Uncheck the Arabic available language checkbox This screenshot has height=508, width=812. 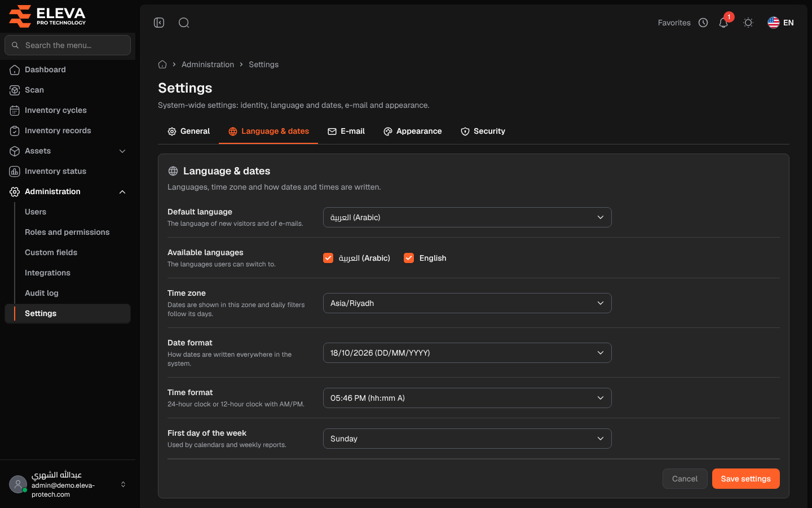click(x=328, y=258)
